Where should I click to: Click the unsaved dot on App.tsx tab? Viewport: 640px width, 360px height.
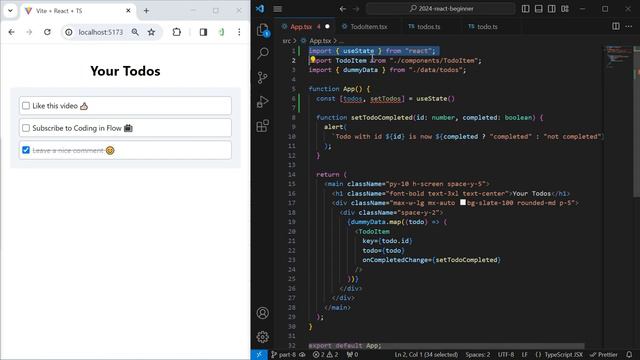click(327, 27)
